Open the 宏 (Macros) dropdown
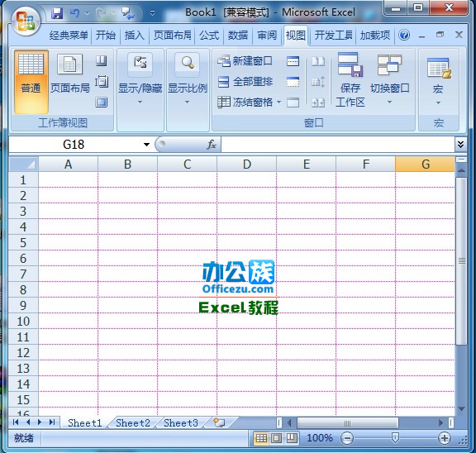This screenshot has height=453, width=476. coord(438,82)
